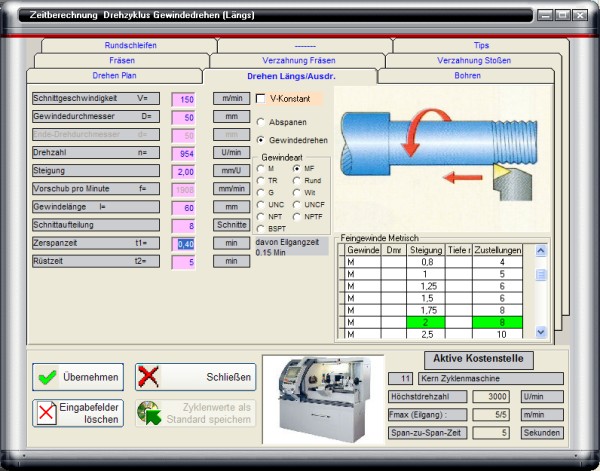
Task: Enable the V-Konstant checkbox
Action: point(261,99)
